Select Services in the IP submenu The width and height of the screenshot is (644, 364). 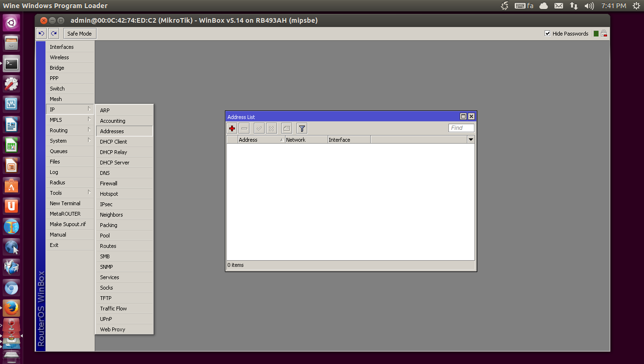[125, 277]
